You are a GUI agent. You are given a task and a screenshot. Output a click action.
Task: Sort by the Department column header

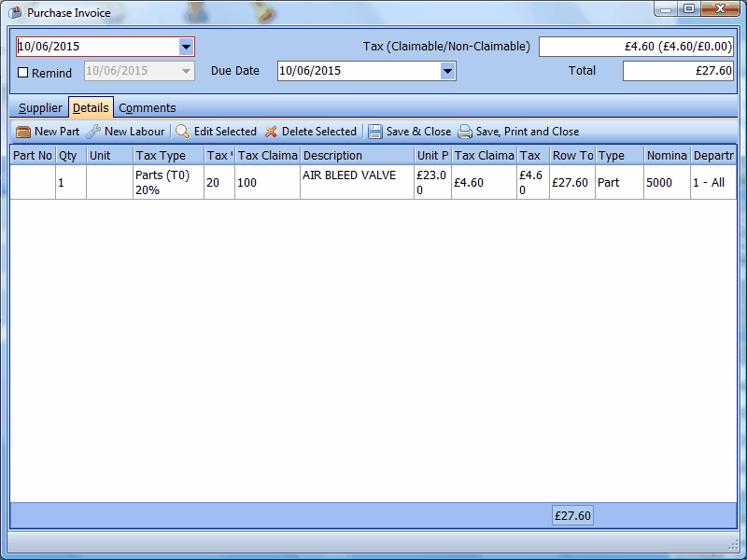[713, 156]
